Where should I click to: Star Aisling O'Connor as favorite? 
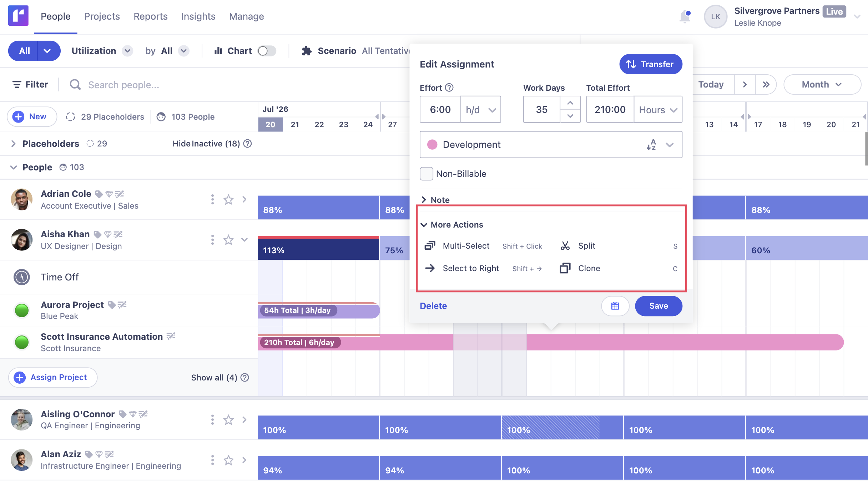228,420
